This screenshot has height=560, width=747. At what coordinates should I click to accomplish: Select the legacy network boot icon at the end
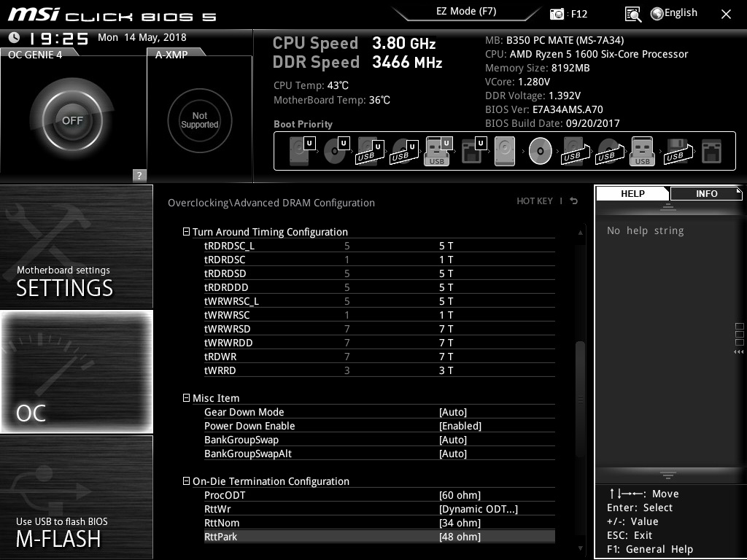pyautogui.click(x=712, y=151)
